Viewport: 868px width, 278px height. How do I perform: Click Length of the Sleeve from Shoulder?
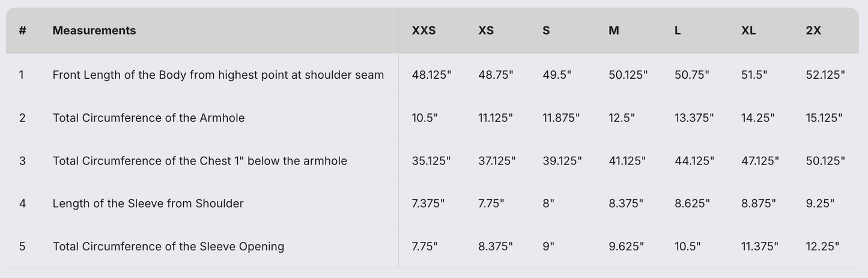(x=148, y=204)
